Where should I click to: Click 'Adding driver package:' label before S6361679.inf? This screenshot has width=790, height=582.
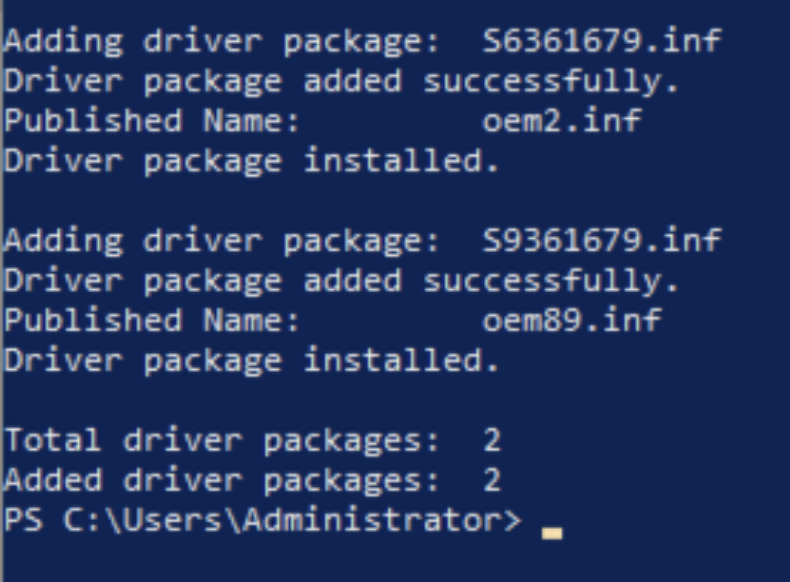tap(222, 42)
